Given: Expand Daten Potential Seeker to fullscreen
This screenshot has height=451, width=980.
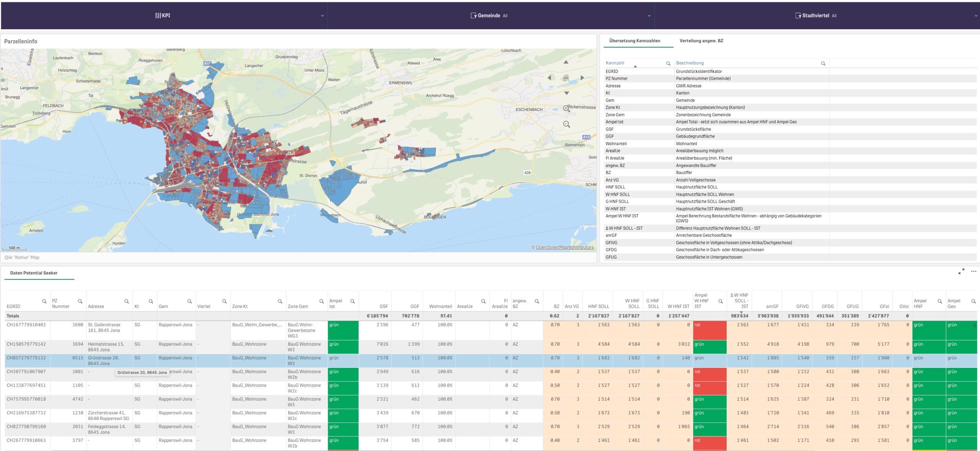Looking at the screenshot, I should (961, 271).
